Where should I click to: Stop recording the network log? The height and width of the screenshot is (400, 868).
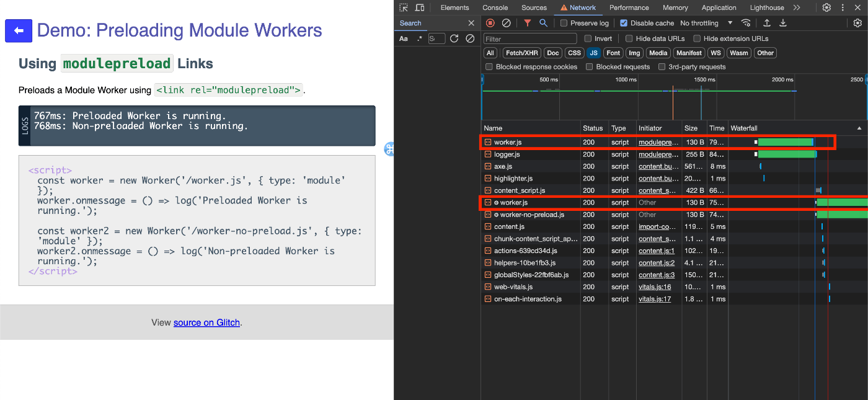click(x=490, y=23)
